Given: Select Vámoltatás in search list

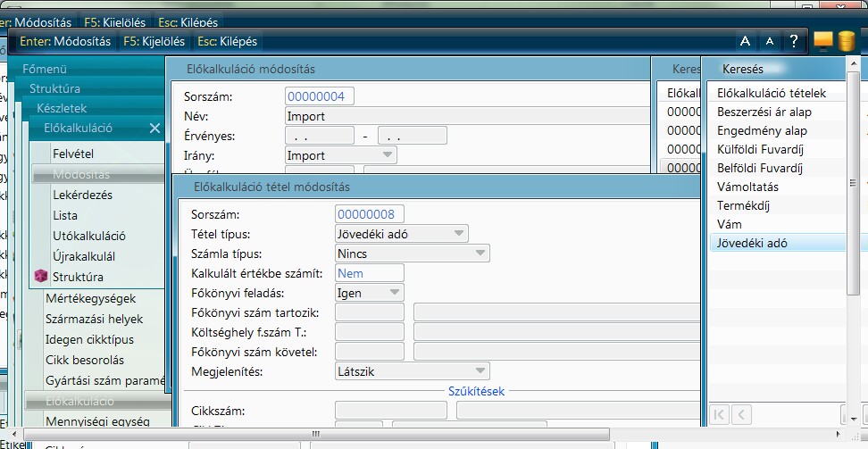Looking at the screenshot, I should [747, 187].
